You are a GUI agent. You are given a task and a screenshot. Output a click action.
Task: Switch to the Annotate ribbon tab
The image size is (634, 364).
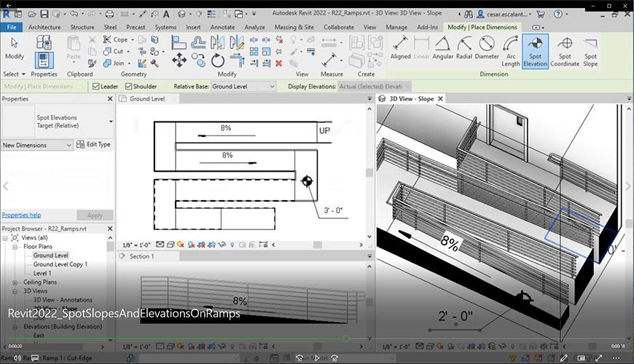222,27
